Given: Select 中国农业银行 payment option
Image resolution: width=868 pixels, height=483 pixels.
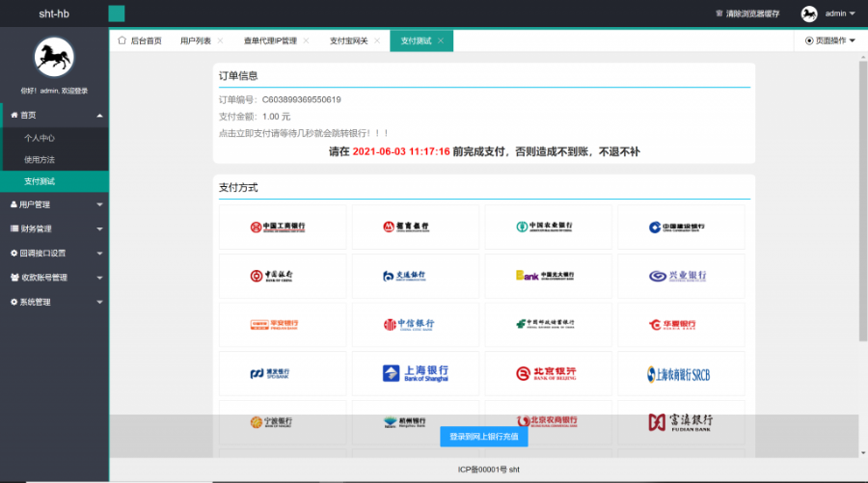Looking at the screenshot, I should [547, 227].
